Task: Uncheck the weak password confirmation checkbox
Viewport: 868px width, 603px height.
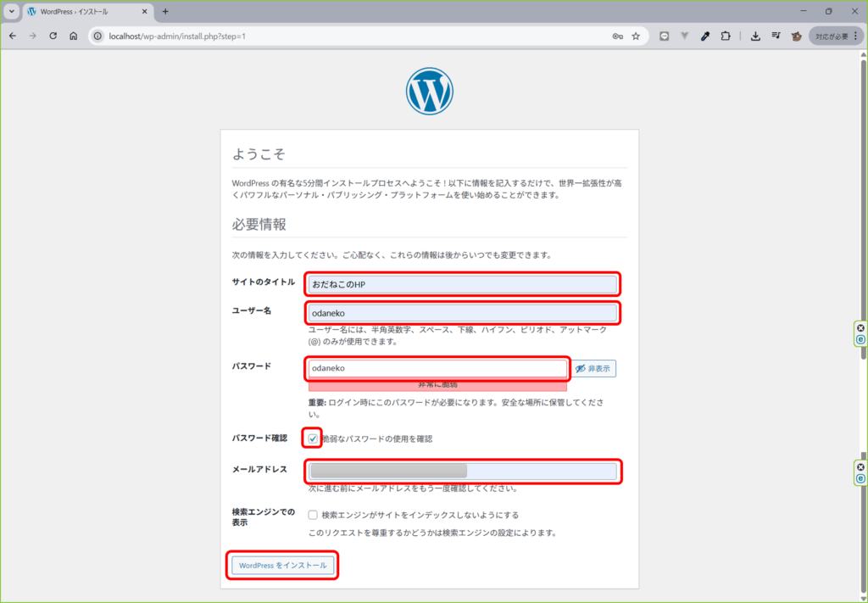Action: coord(313,438)
